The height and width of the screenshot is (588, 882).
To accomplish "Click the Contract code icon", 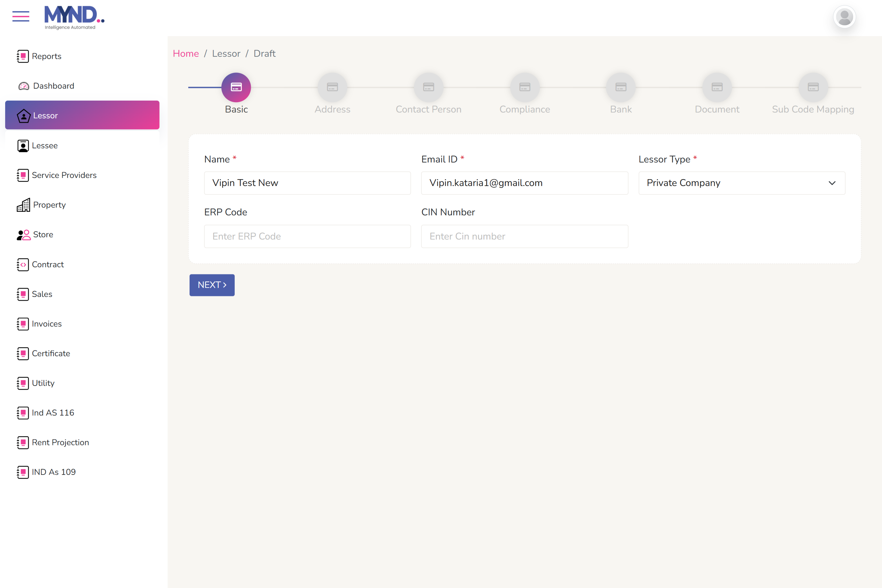I will [x=23, y=264].
